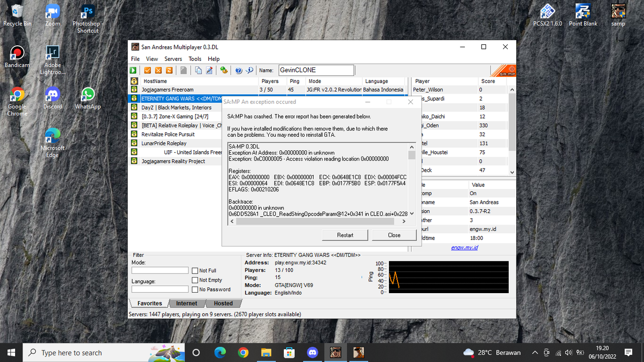The image size is (644, 362).
Task: Switch to the Hosted tab
Action: pyautogui.click(x=223, y=303)
